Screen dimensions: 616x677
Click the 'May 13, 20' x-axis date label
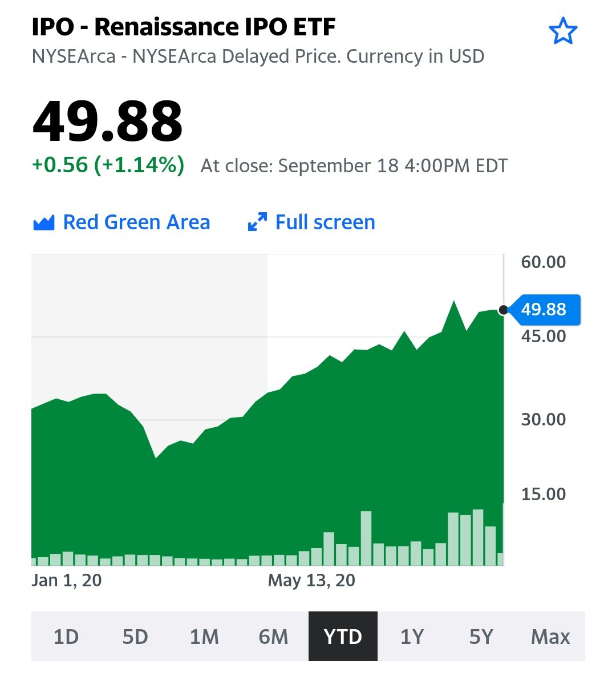pyautogui.click(x=311, y=581)
